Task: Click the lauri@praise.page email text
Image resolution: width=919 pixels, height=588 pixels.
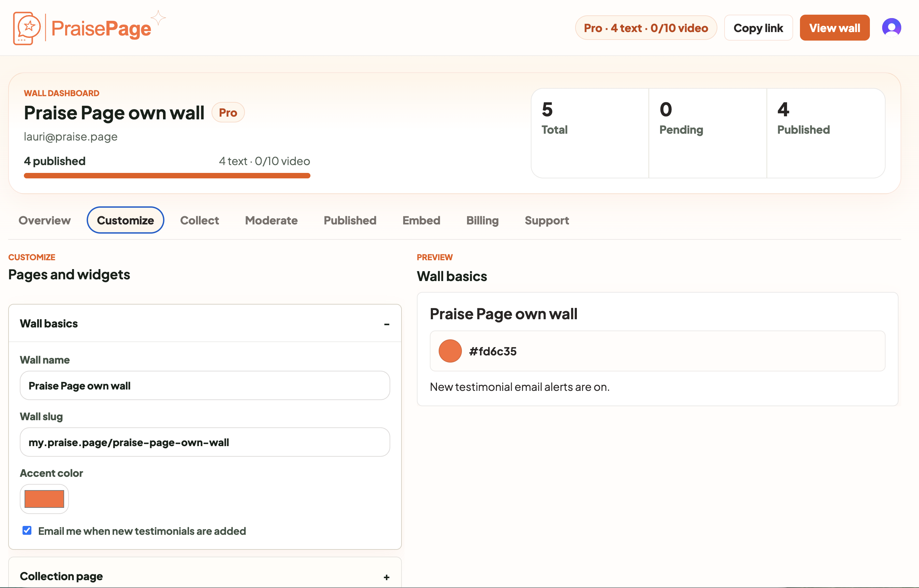Action: [71, 137]
